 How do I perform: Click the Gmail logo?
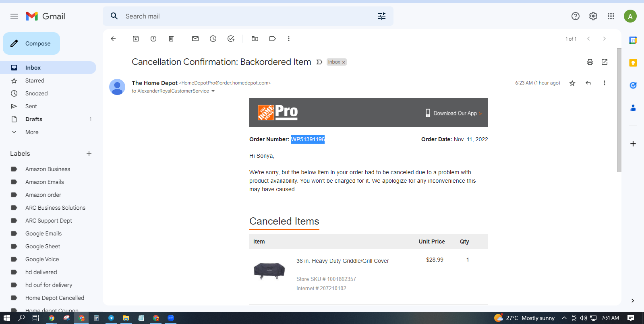pyautogui.click(x=46, y=16)
